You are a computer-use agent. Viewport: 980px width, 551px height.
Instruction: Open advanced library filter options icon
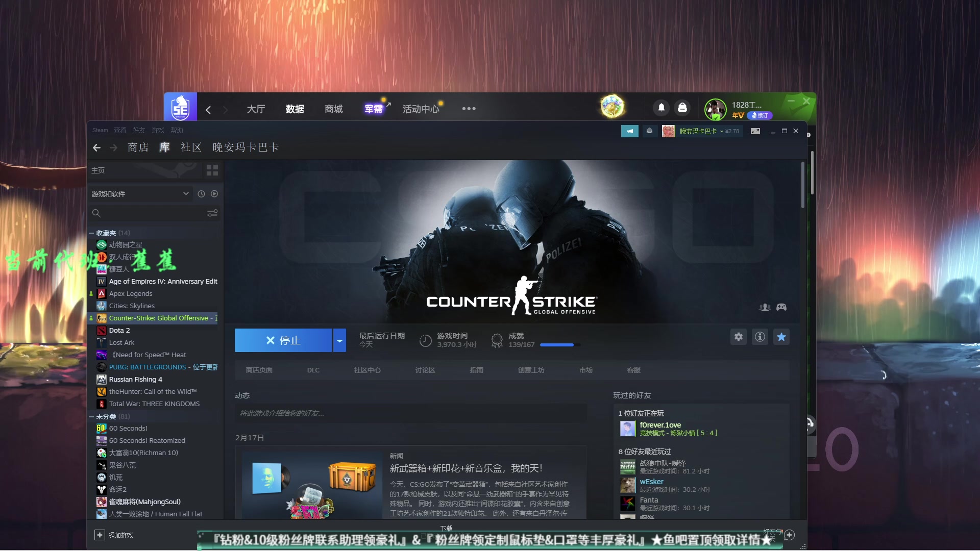click(x=212, y=213)
